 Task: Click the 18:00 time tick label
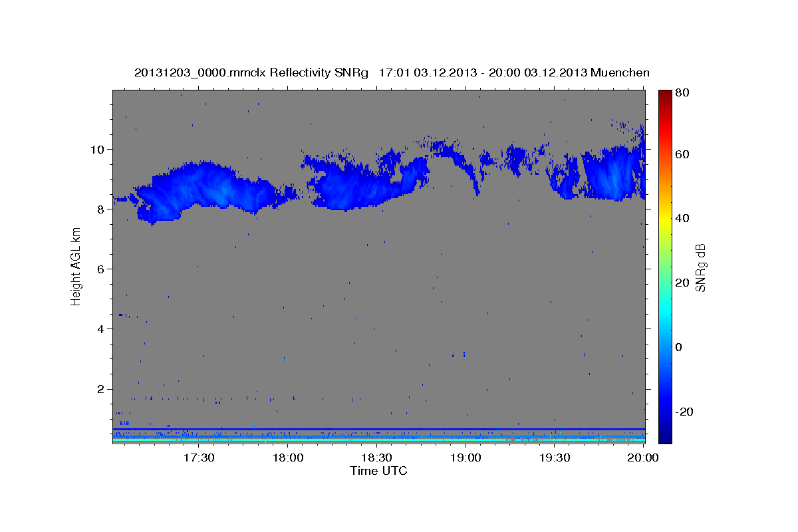(x=288, y=458)
